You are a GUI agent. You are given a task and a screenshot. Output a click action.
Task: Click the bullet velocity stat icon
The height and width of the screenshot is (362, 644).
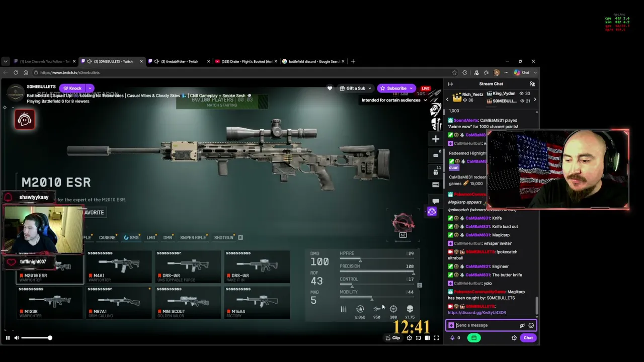[377, 309]
